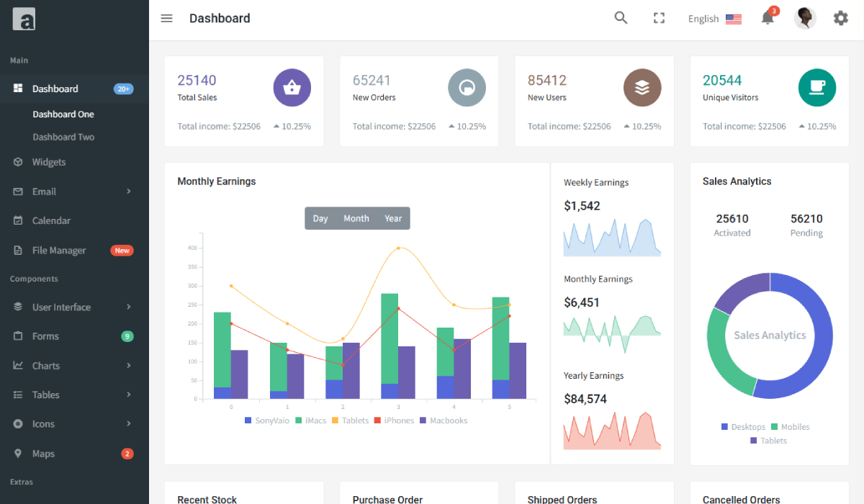Open the Calendar sidebar item
The image size is (864, 504).
click(x=51, y=221)
